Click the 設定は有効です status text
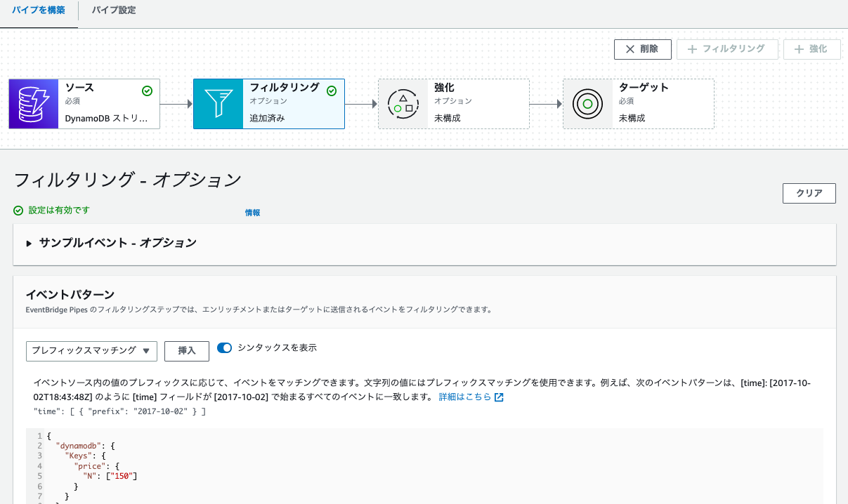 (58, 210)
